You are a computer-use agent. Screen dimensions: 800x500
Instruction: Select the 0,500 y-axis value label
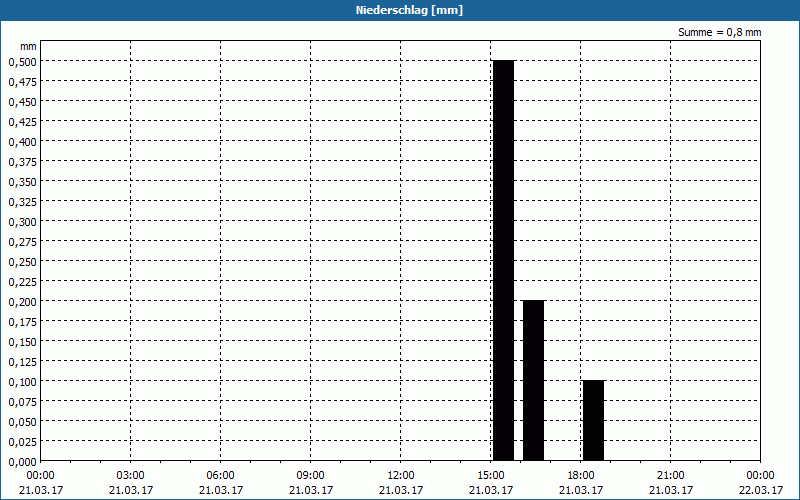tap(22, 61)
